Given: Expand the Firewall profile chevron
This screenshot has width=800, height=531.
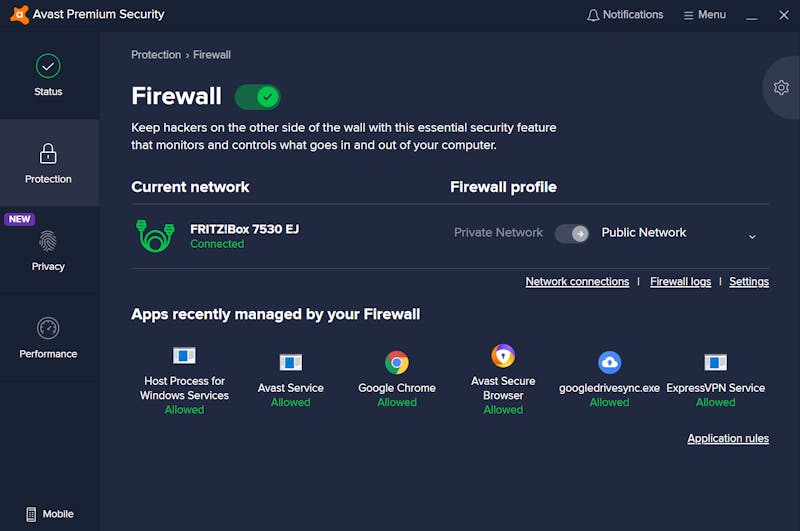Looking at the screenshot, I should pos(752,237).
